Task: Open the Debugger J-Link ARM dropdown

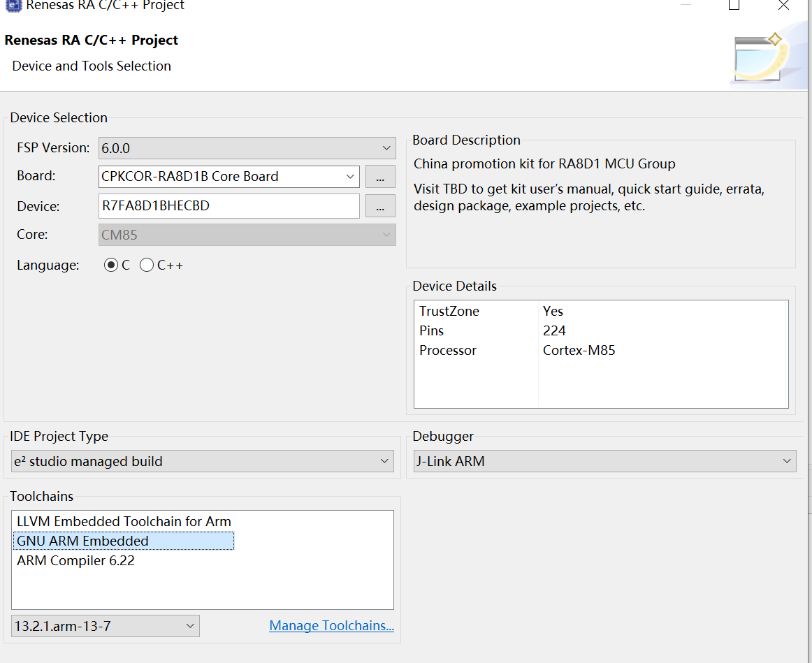Action: point(605,461)
